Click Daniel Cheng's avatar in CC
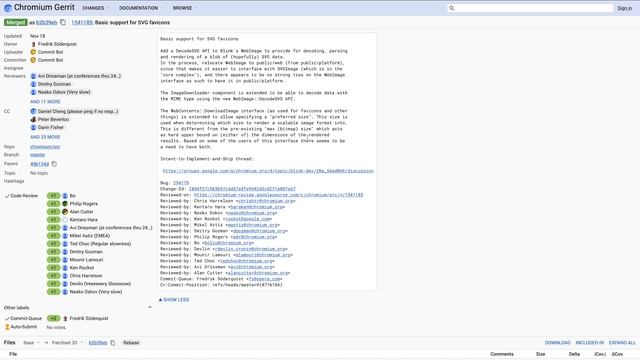The image size is (640, 360). [x=33, y=111]
